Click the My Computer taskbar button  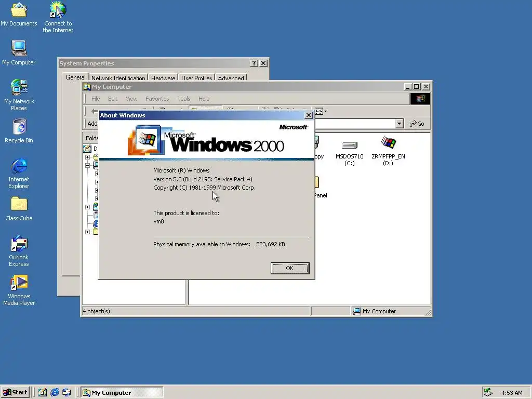122,393
